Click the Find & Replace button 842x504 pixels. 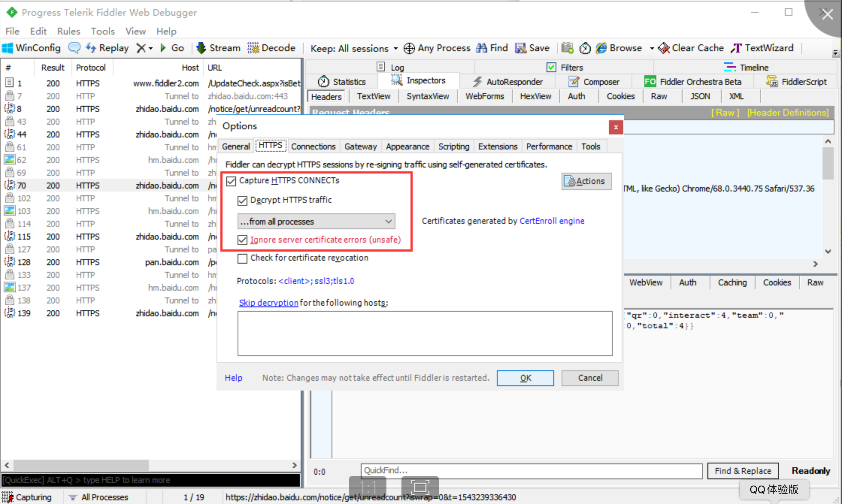743,471
